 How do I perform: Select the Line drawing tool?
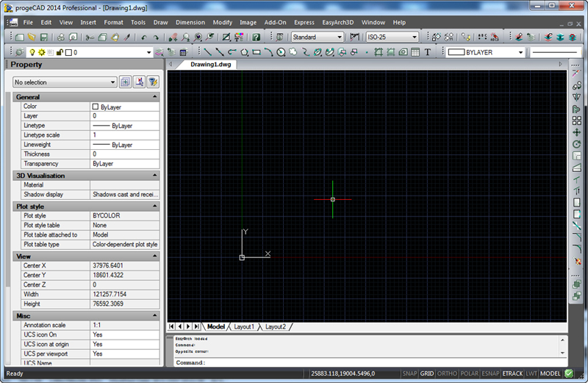[208, 52]
